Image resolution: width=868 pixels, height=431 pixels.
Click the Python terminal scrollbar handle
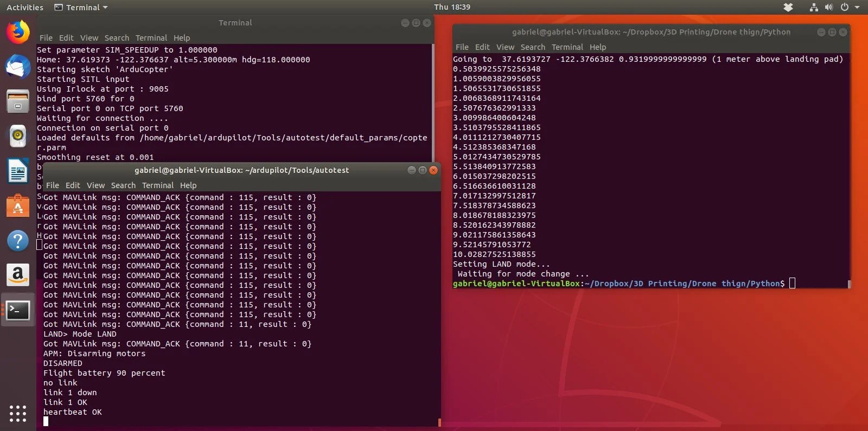[849, 284]
